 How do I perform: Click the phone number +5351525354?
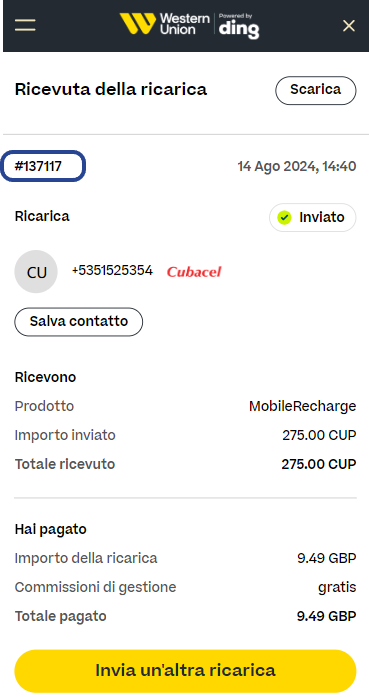pos(112,270)
